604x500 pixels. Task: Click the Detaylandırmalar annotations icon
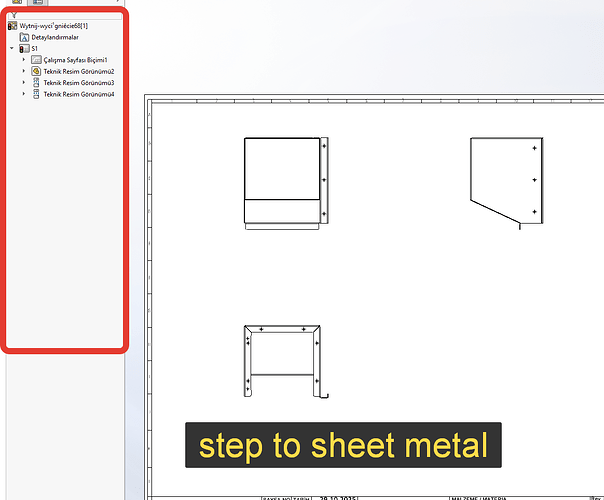(x=25, y=37)
